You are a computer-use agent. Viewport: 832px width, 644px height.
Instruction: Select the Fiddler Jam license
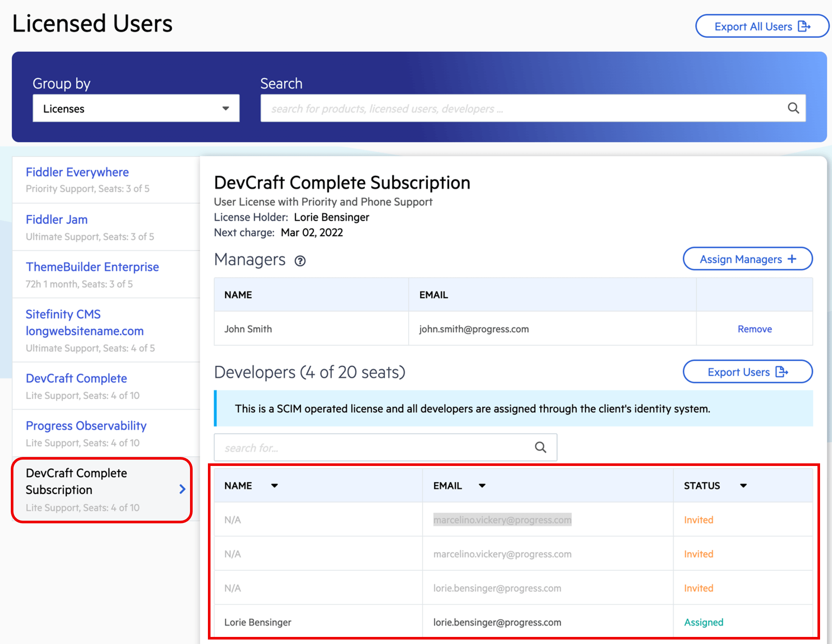pos(57,220)
